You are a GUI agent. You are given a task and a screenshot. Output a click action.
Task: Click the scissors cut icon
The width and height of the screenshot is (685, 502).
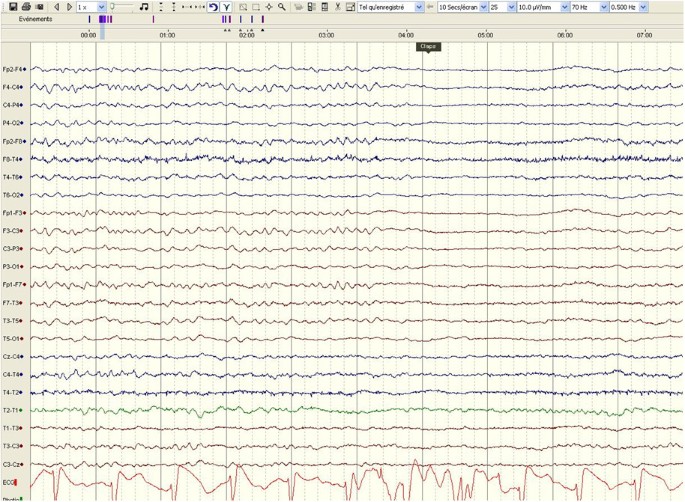click(x=337, y=7)
